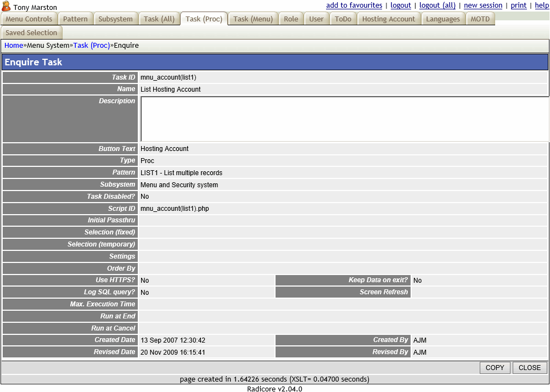Open the ToDo tab
550x392 pixels.
pyautogui.click(x=343, y=19)
